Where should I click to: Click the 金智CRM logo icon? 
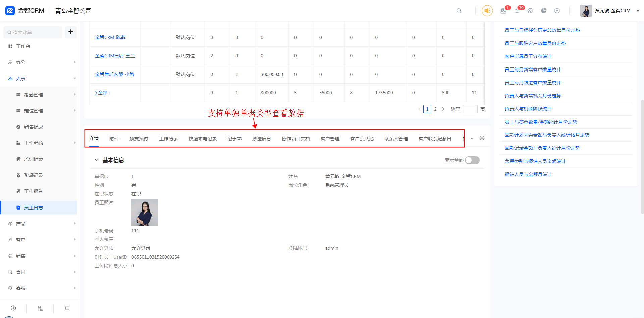[10, 11]
